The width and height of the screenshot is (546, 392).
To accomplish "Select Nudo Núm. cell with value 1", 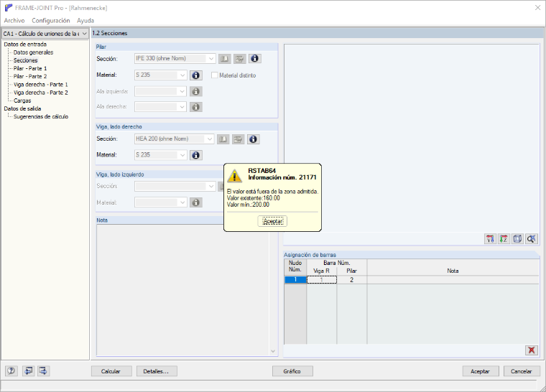I will 295,279.
